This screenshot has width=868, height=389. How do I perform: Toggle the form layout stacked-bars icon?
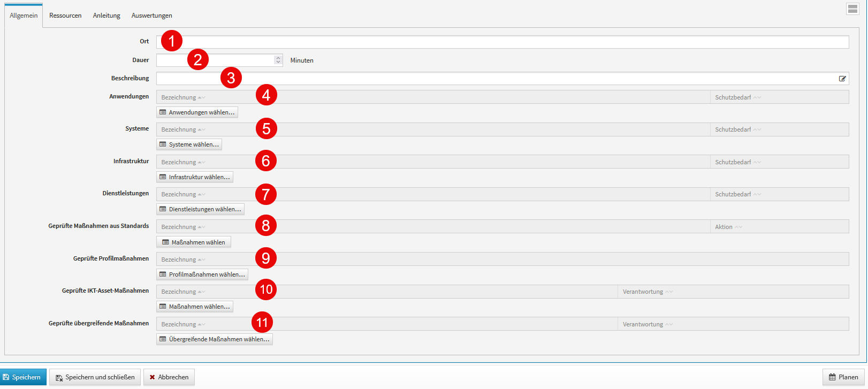coord(852,9)
